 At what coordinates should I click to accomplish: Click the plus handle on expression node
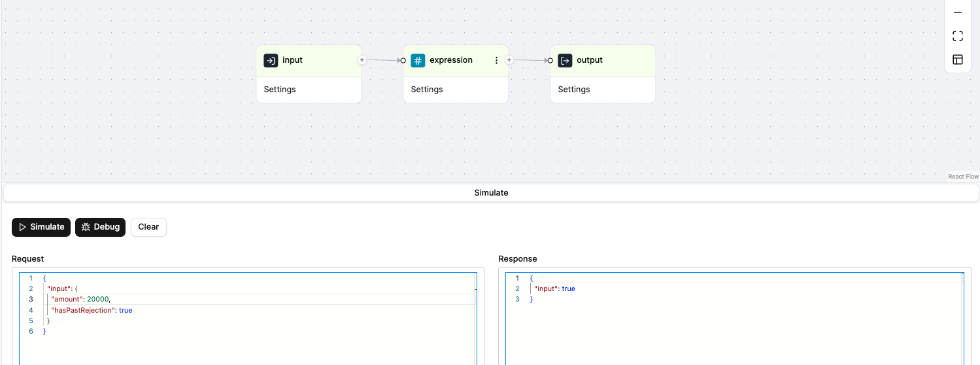[x=509, y=60]
